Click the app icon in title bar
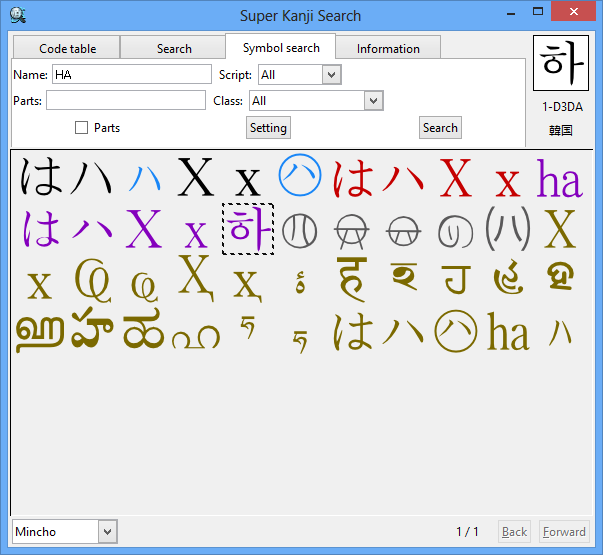This screenshot has height=555, width=603. coord(17,15)
